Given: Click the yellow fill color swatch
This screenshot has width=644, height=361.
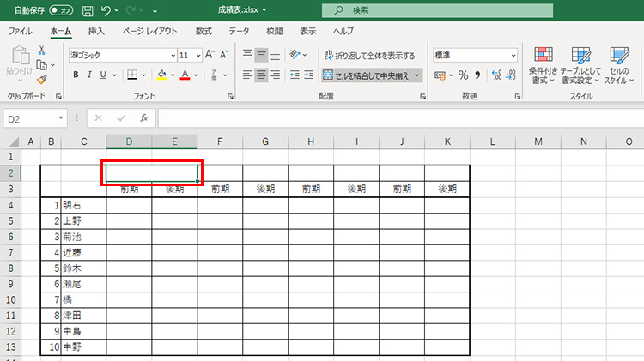Looking at the screenshot, I should 161,75.
